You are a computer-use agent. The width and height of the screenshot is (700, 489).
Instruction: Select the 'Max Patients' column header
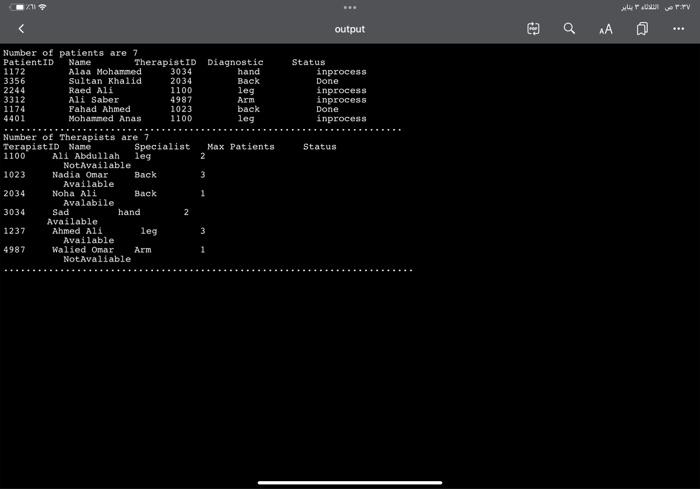[x=241, y=147]
